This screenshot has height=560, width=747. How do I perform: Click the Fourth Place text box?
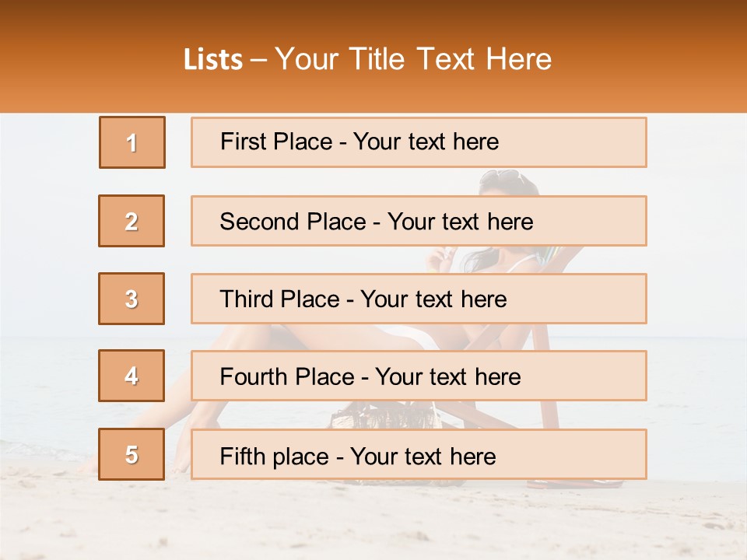[419, 376]
